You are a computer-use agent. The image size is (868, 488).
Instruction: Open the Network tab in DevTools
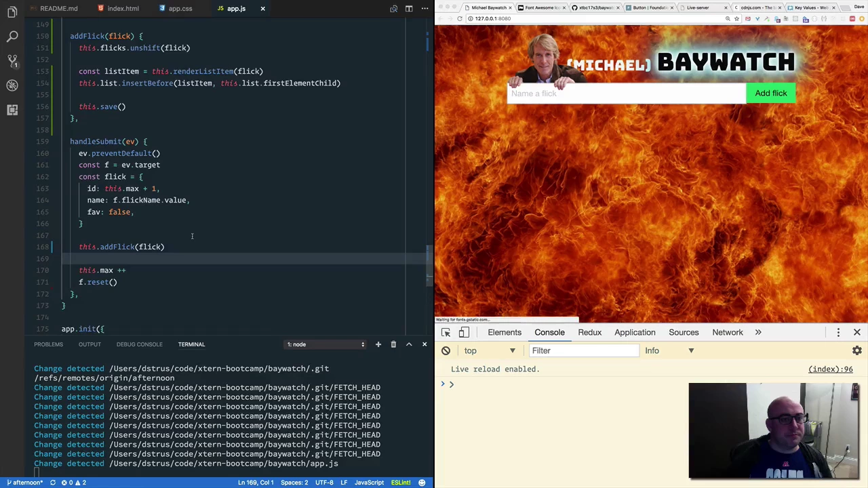click(728, 332)
